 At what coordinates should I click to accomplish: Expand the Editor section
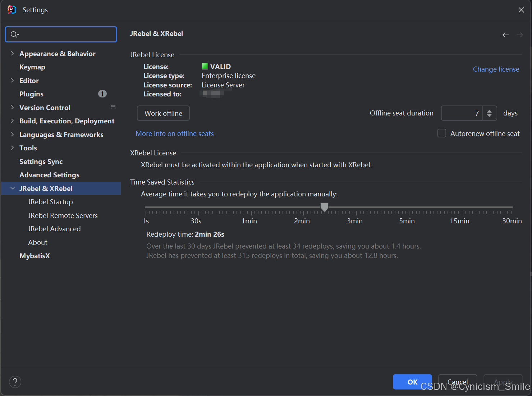13,81
